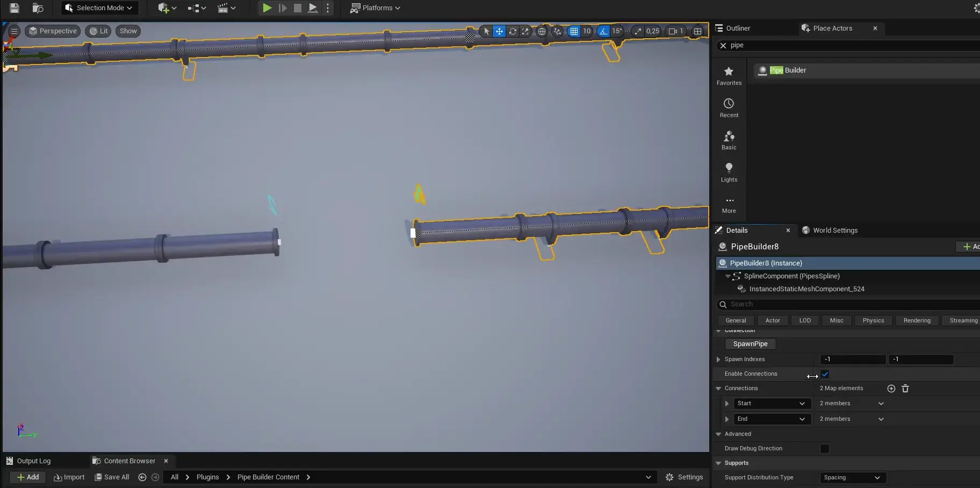Save the current level via floppy icon
The height and width of the screenshot is (488, 980).
click(x=15, y=8)
